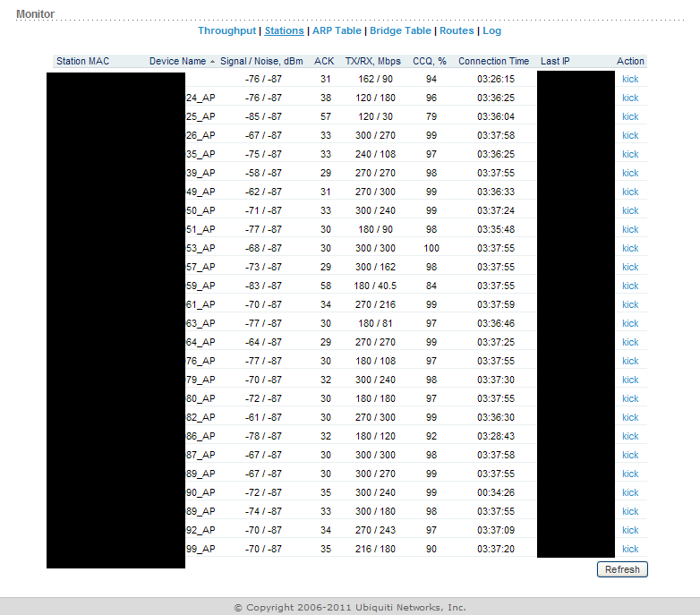Click the 99_AP device name
Viewport: 700px width, 615px height.
[x=201, y=549]
